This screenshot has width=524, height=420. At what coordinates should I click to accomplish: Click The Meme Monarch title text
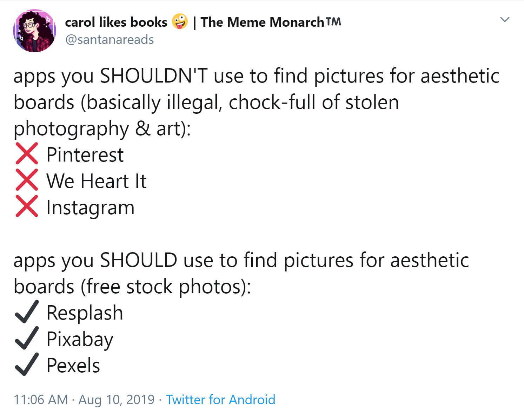(270, 22)
